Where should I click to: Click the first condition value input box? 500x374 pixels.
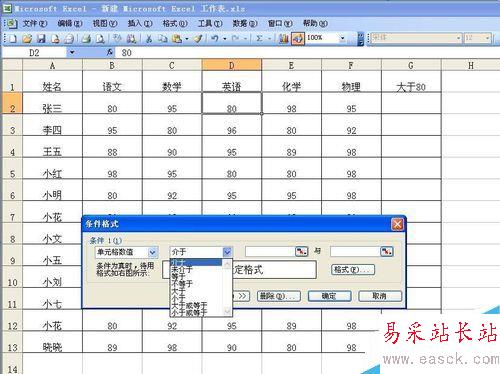[x=270, y=251]
